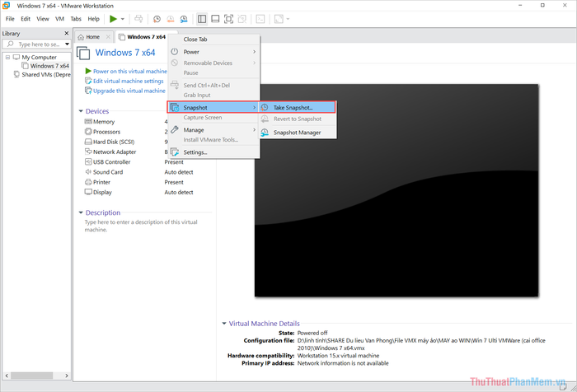Open the Edit menu
The image size is (577, 392).
(x=26, y=19)
